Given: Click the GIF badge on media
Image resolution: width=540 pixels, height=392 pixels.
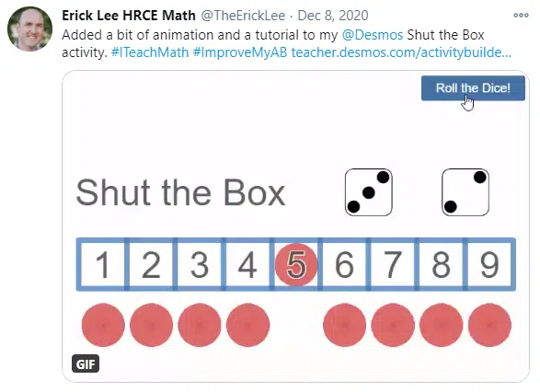Looking at the screenshot, I should pyautogui.click(x=86, y=363).
